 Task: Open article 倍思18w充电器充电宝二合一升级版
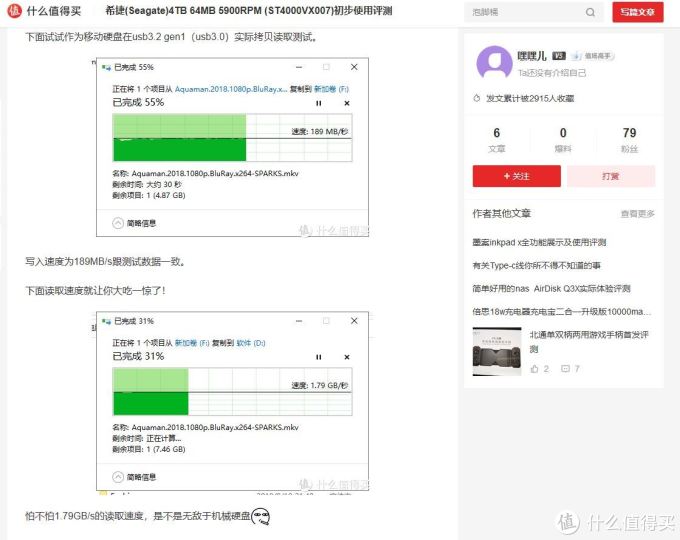coord(562,311)
